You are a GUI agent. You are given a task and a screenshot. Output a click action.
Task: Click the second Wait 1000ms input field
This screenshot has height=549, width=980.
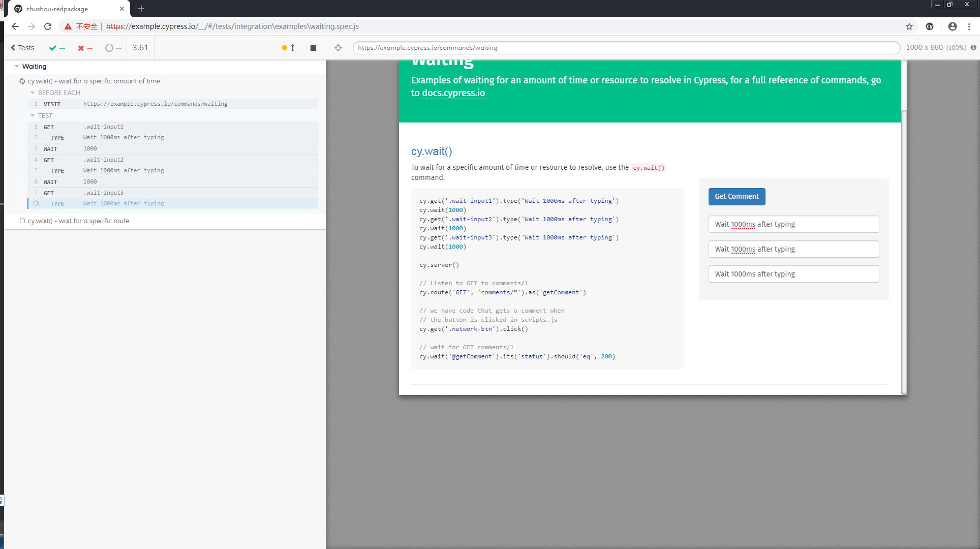click(x=793, y=249)
